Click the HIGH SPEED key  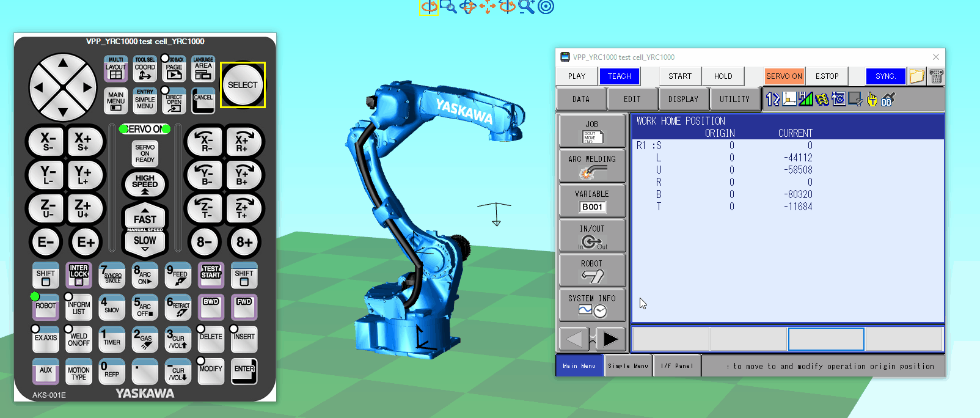(145, 183)
